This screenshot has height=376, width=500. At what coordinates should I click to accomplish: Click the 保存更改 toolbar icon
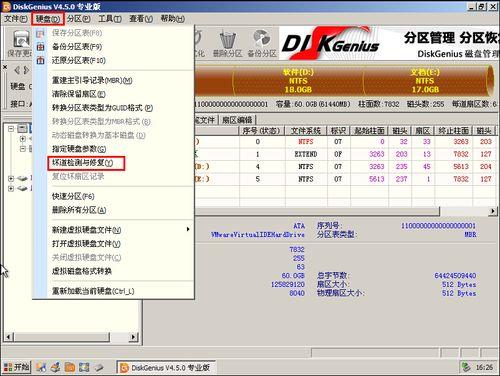tap(21, 43)
